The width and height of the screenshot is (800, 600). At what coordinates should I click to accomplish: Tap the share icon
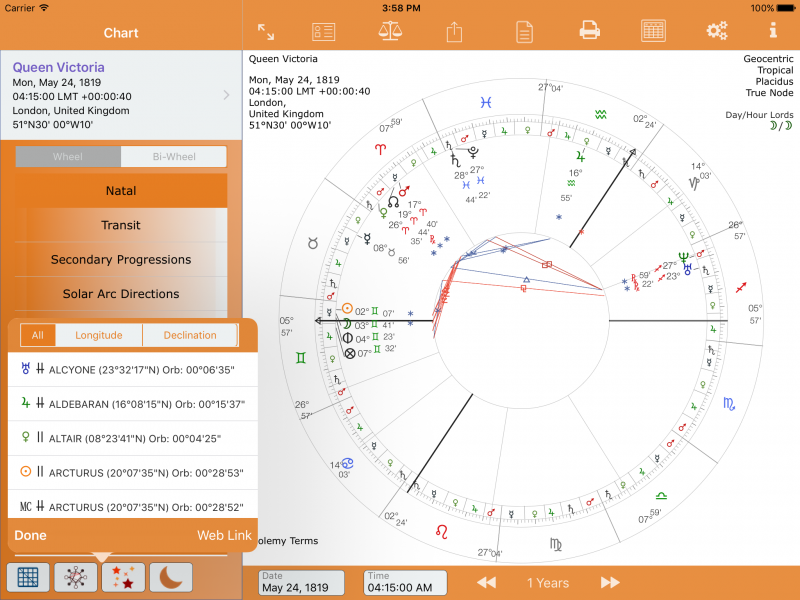[x=454, y=31]
